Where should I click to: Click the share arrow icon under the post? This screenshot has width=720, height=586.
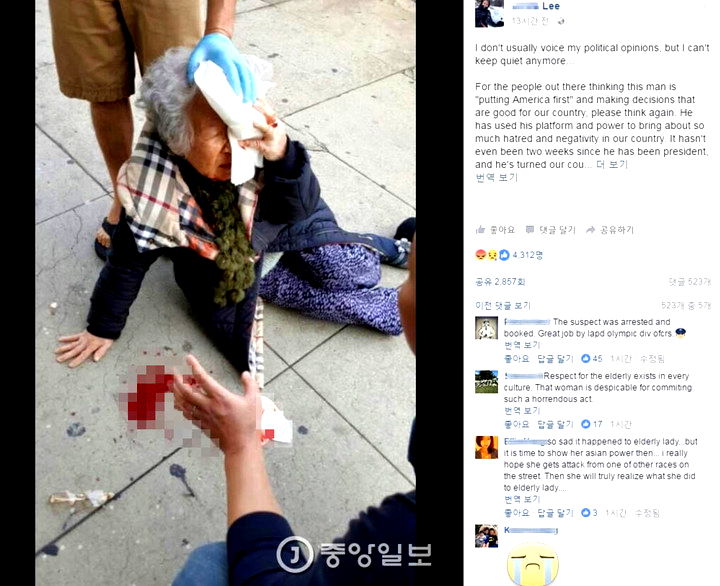point(591,230)
